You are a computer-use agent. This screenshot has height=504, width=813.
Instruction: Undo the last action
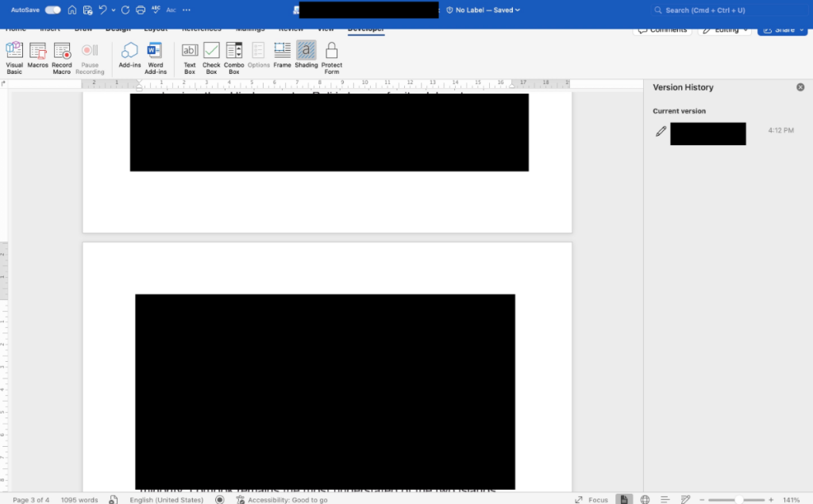pos(102,10)
